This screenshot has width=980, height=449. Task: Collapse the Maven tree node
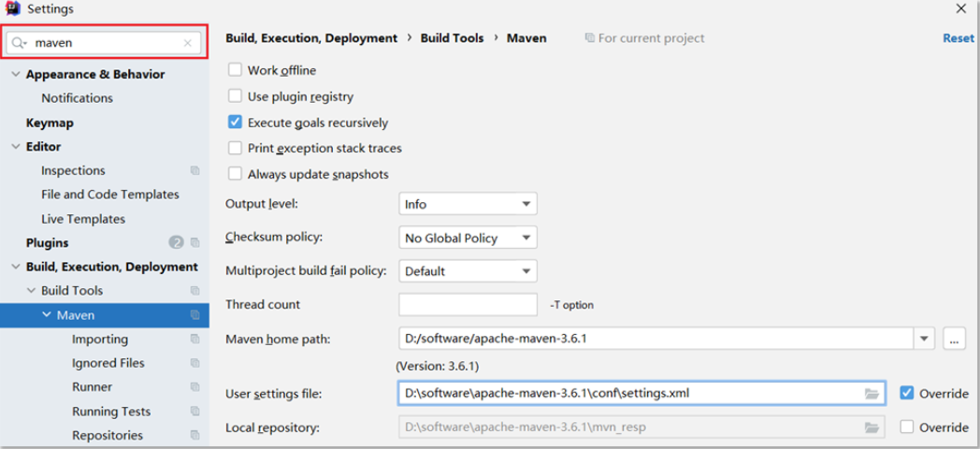[x=47, y=315]
